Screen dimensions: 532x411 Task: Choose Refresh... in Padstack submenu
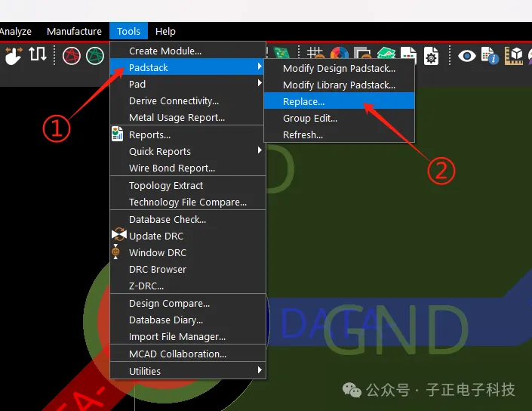click(340, 134)
